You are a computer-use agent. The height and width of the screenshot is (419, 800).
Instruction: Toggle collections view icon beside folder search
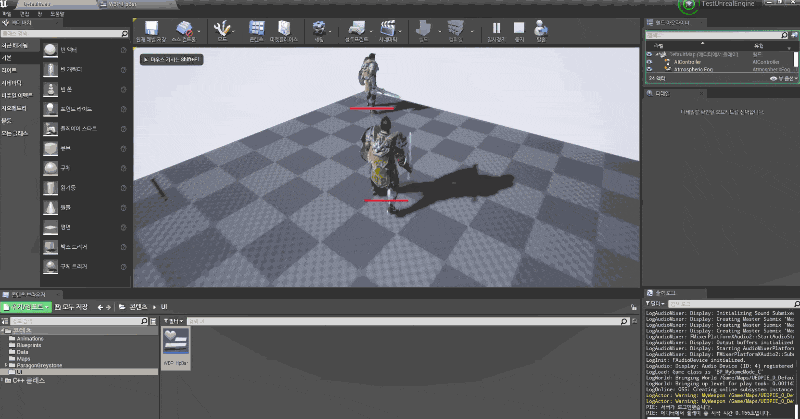tap(153, 321)
